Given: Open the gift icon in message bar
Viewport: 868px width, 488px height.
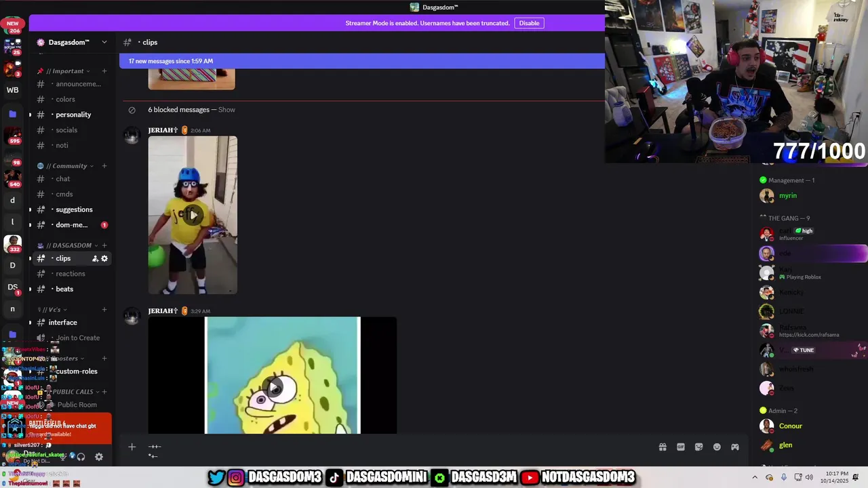Looking at the screenshot, I should [x=663, y=447].
